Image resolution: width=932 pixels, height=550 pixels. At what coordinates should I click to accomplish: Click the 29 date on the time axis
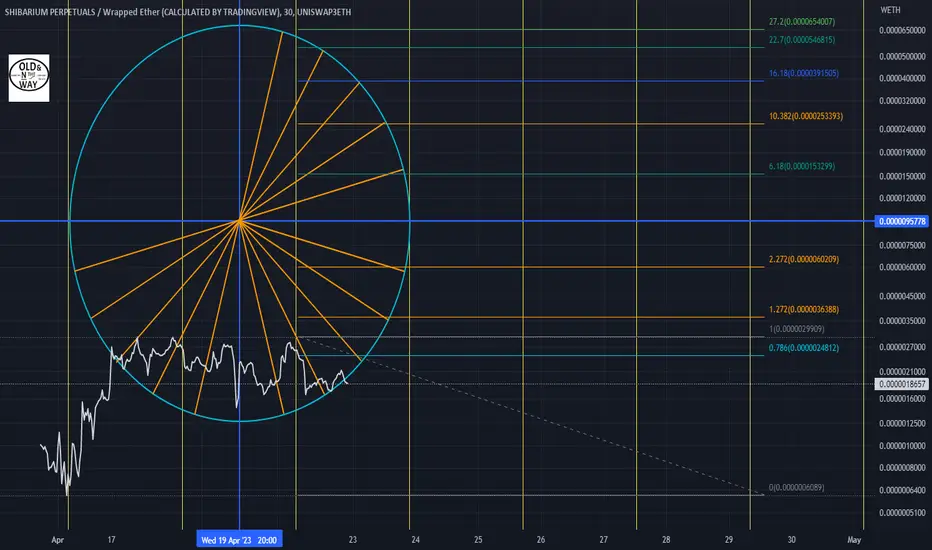pyautogui.click(x=729, y=540)
